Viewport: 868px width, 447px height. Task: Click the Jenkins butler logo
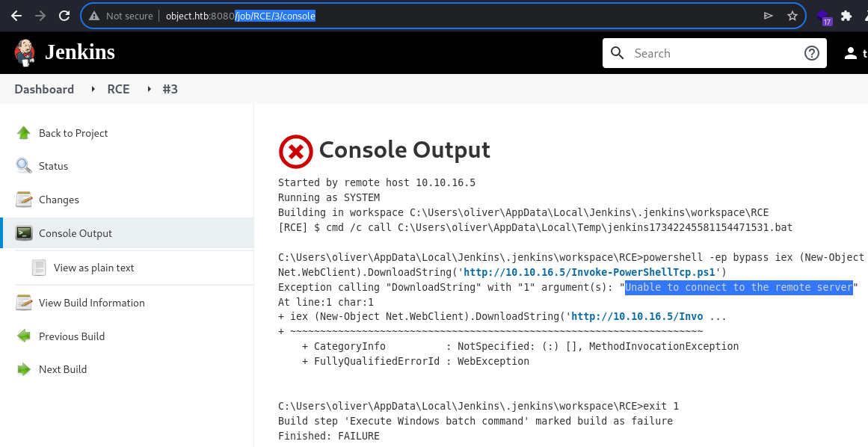pos(25,53)
